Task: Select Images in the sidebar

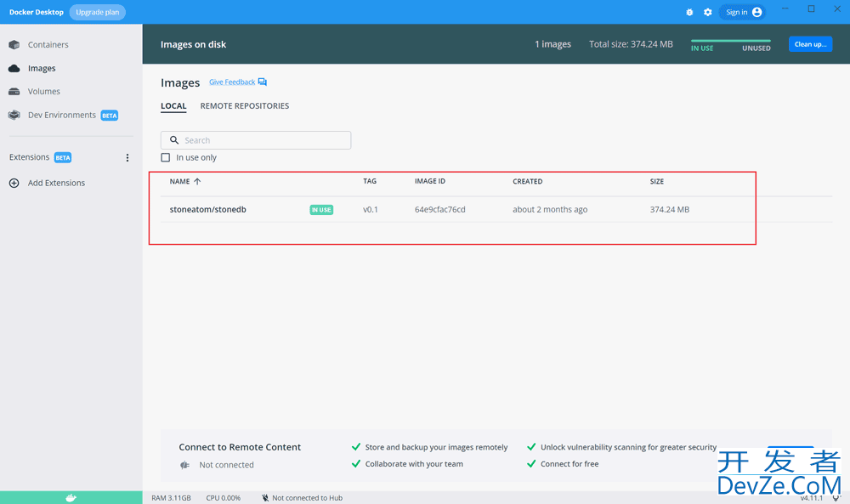Action: pyautogui.click(x=42, y=68)
